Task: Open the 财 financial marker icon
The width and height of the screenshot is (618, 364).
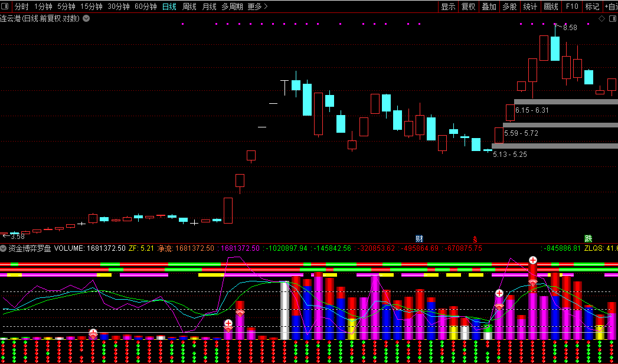Action: tap(419, 238)
